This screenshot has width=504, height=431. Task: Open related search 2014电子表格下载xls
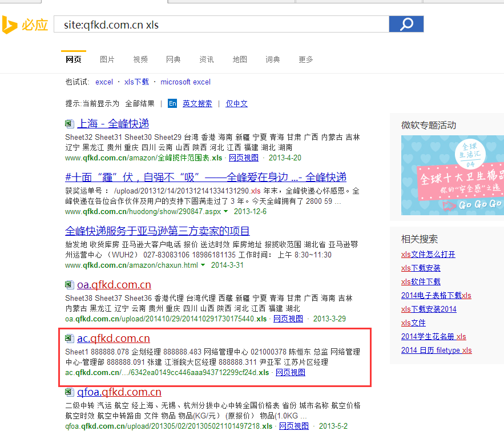click(436, 295)
